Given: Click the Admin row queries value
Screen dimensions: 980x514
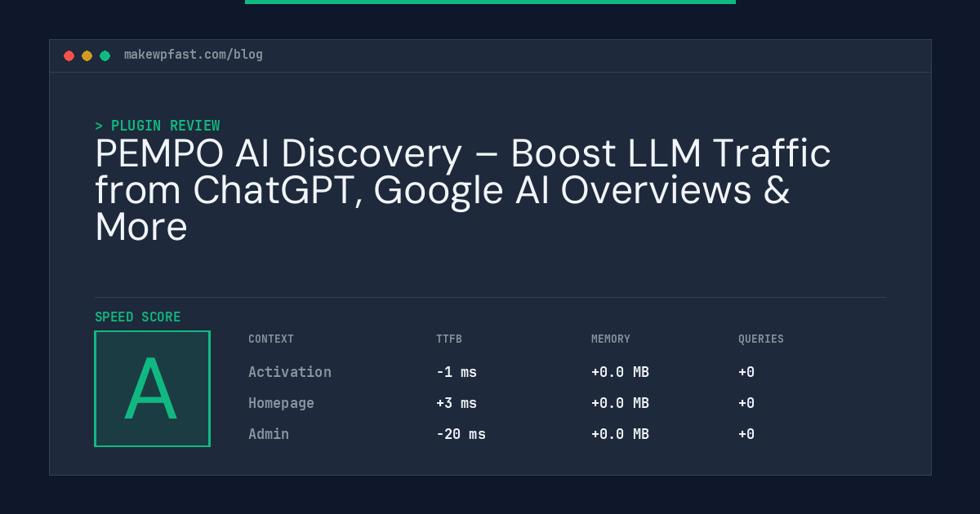Looking at the screenshot, I should pos(746,434).
